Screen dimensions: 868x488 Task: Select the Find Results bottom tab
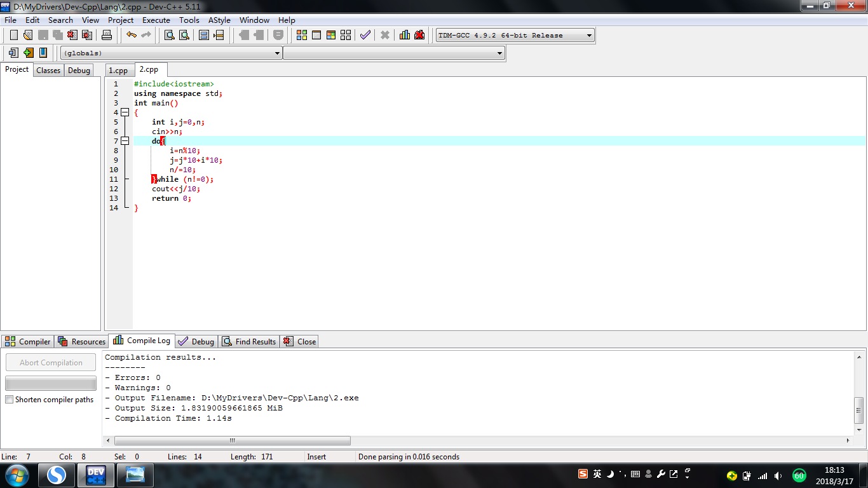pos(249,341)
